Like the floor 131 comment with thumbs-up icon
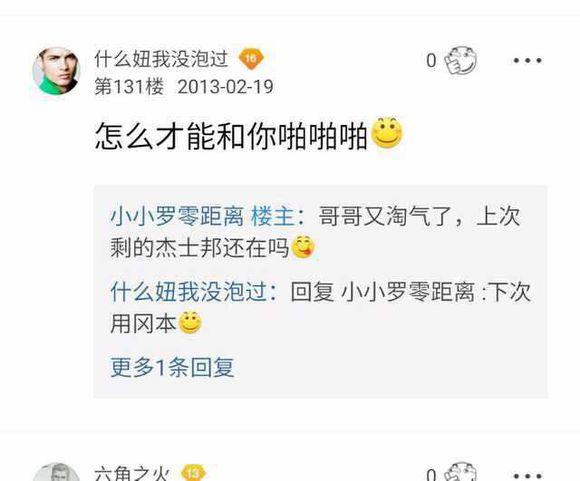Screen dimensions: 580x481 coord(461,60)
